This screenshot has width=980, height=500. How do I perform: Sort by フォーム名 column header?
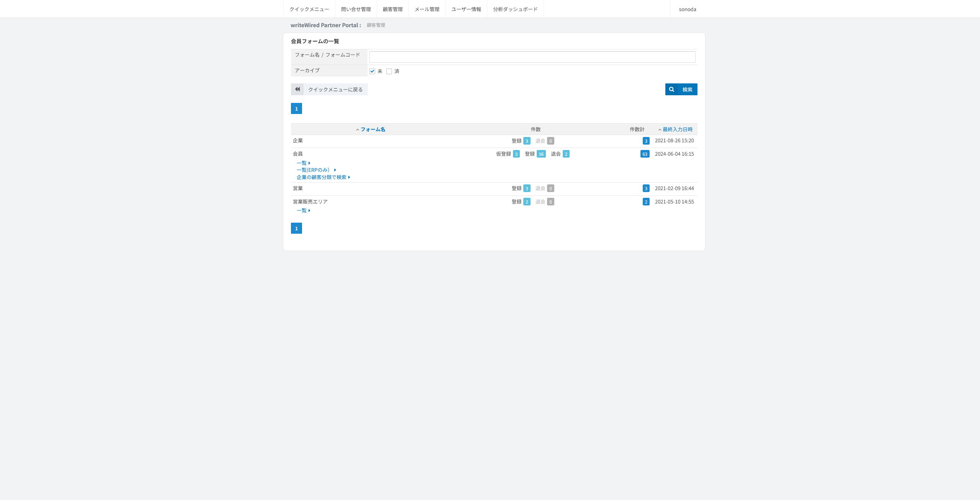point(373,129)
